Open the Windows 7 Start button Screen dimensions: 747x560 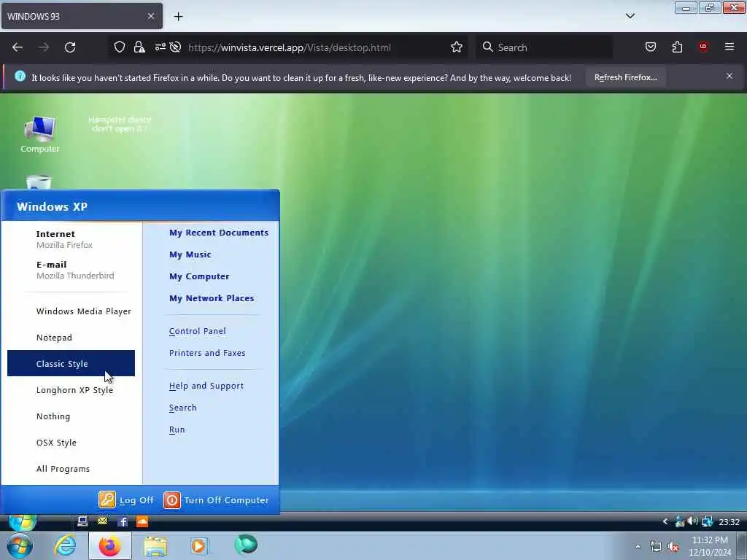click(x=20, y=546)
